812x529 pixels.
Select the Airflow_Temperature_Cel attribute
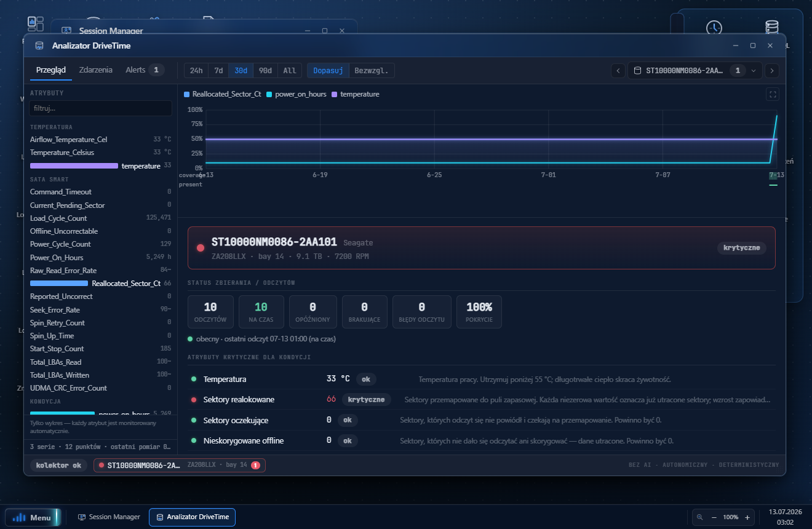click(x=101, y=140)
